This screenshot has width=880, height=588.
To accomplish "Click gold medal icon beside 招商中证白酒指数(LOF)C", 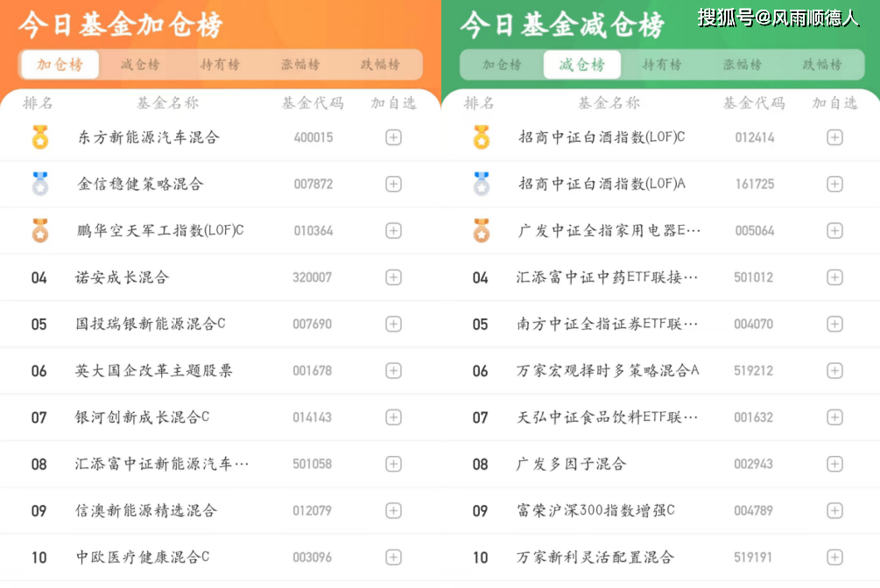I will point(482,136).
